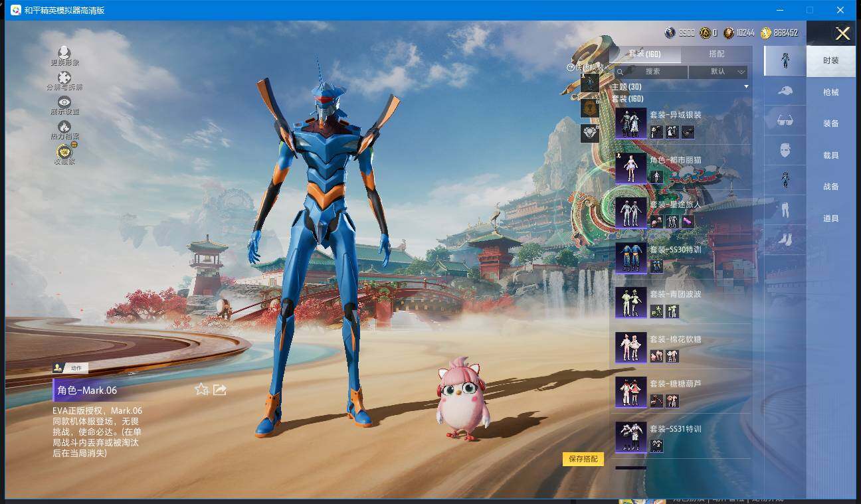Click the 角色-Mark.06 name label
861x504 pixels.
[87, 390]
